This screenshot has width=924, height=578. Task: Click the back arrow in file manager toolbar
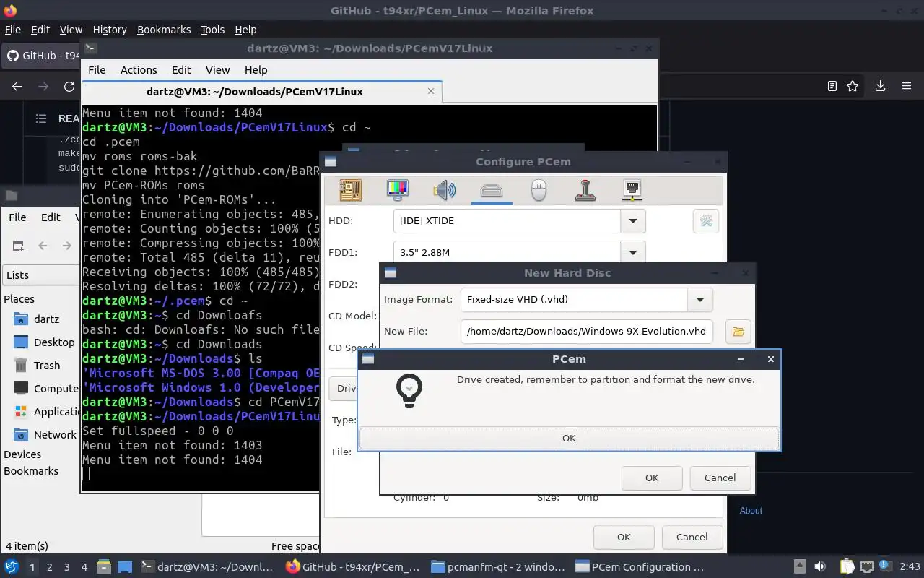pyautogui.click(x=43, y=246)
